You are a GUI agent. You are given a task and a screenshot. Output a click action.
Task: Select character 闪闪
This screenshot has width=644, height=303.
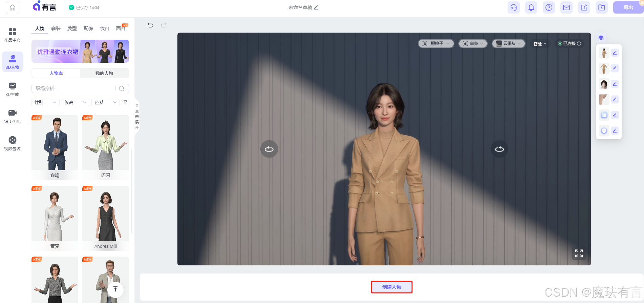106,147
